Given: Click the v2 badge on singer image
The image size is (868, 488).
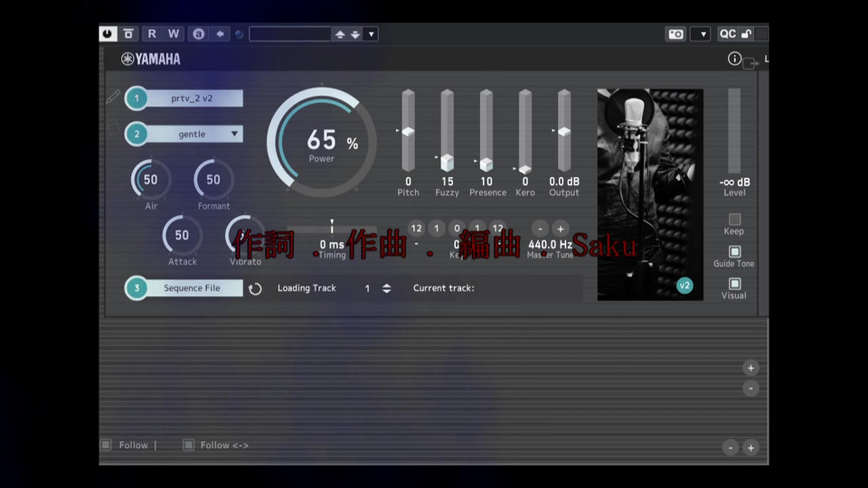Looking at the screenshot, I should pos(684,286).
